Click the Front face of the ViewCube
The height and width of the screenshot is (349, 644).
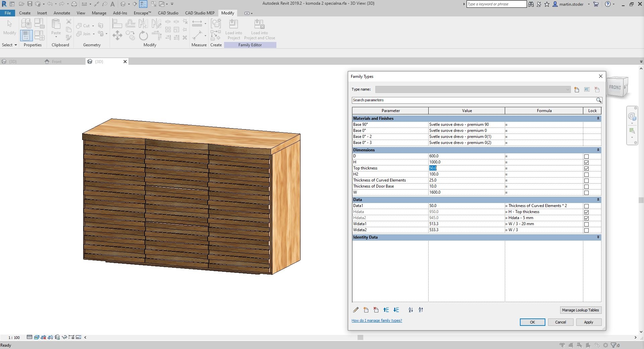[x=615, y=87]
